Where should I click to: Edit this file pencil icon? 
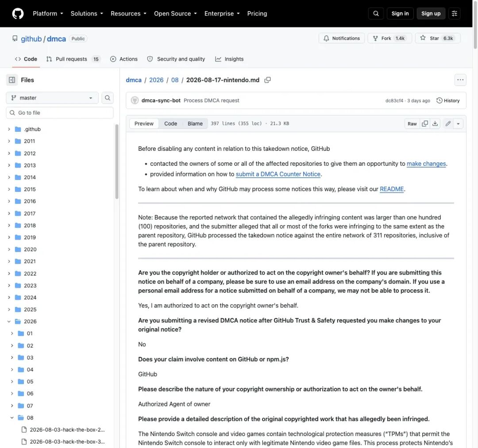[448, 123]
